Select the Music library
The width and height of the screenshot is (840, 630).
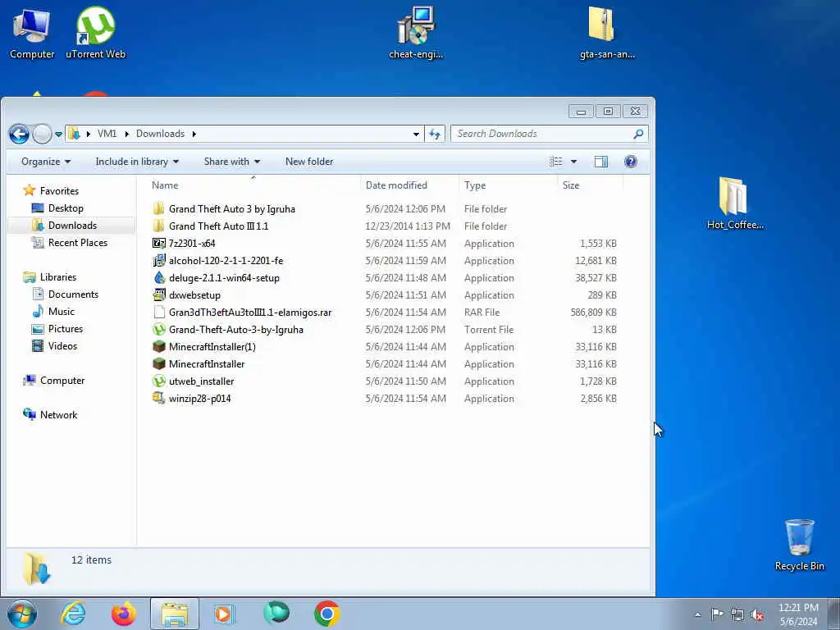click(x=61, y=311)
